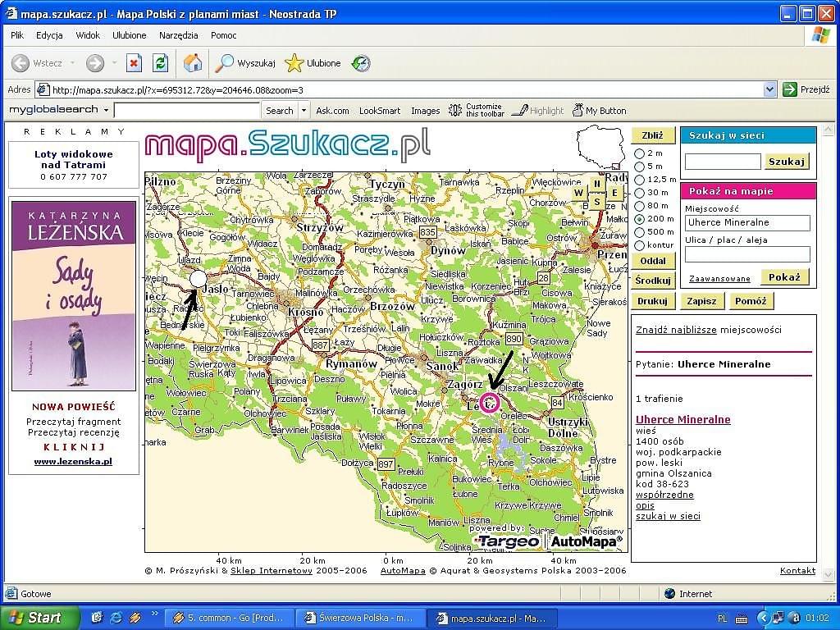The height and width of the screenshot is (630, 840).
Task: Select the 80 m zoom radio button
Action: pyautogui.click(x=639, y=206)
